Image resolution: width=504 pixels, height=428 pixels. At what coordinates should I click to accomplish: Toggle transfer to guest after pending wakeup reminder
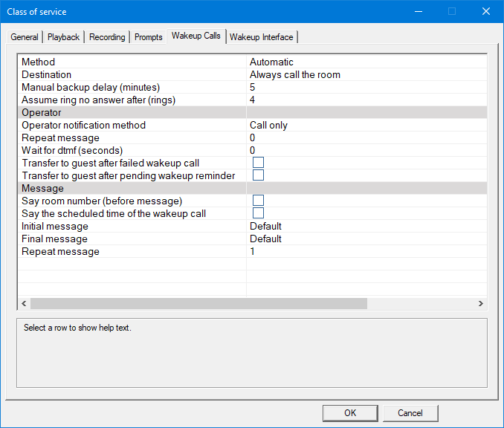tap(259, 175)
